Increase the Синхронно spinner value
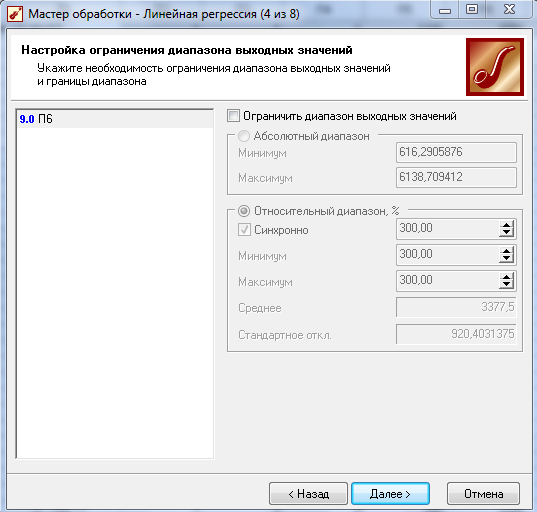Image resolution: width=537 pixels, height=512 pixels. click(x=506, y=225)
